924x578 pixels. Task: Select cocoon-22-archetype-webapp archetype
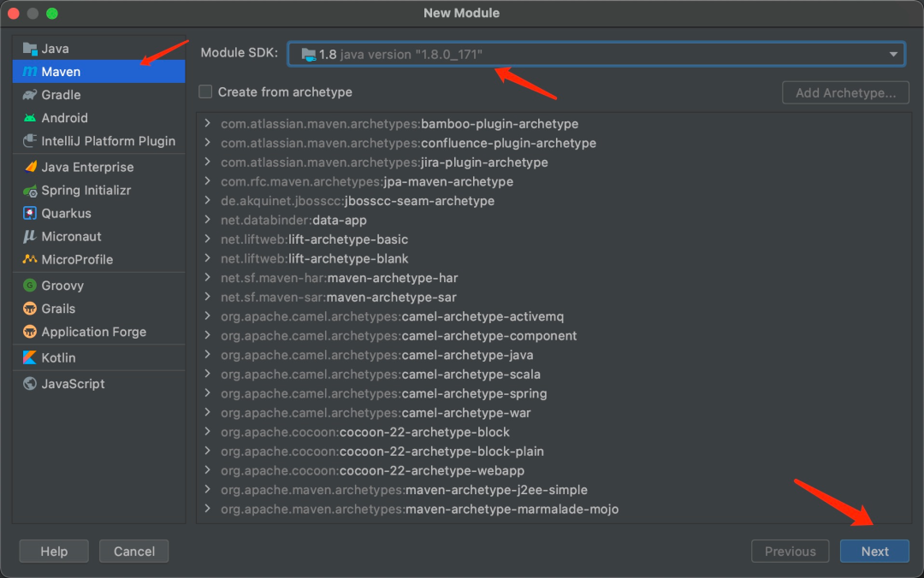pos(372,470)
